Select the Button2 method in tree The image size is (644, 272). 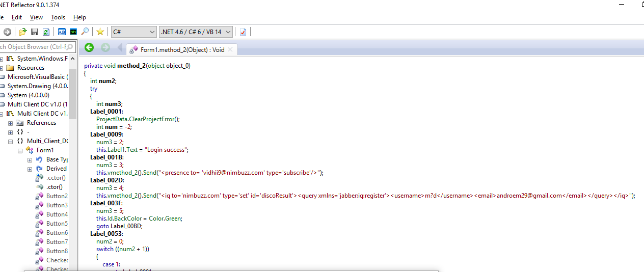click(57, 196)
